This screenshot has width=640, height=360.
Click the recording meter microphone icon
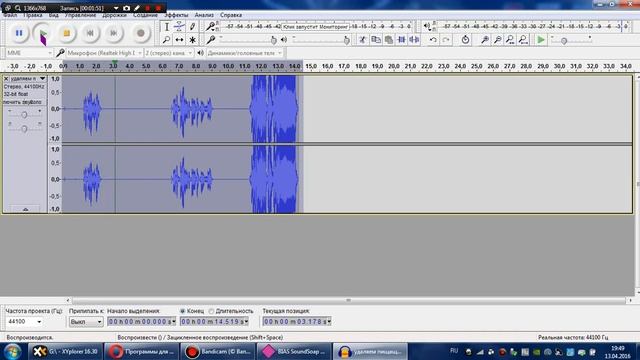pyautogui.click(x=210, y=27)
